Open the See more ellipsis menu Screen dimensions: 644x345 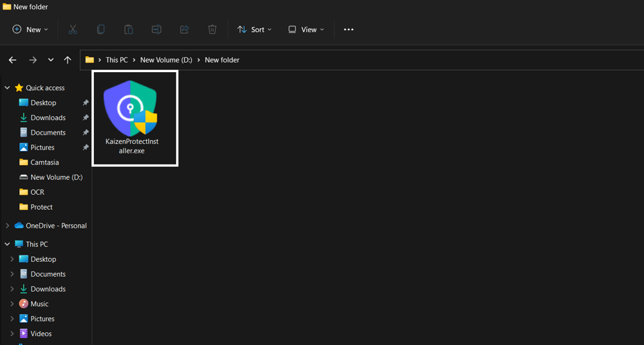click(348, 30)
